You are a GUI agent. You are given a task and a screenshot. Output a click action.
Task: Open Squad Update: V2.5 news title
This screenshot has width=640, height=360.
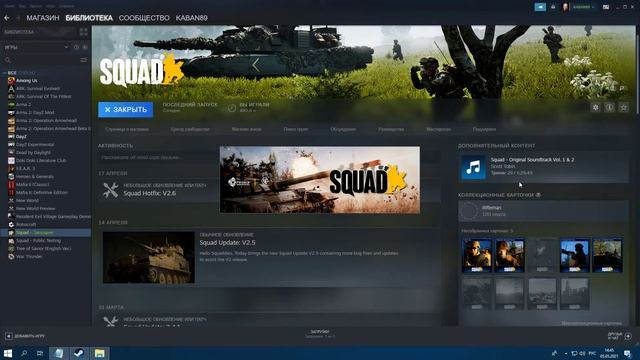tap(227, 242)
